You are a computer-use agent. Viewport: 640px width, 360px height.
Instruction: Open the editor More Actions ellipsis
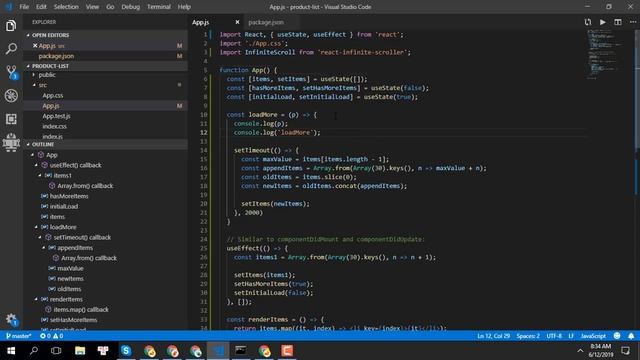click(632, 22)
